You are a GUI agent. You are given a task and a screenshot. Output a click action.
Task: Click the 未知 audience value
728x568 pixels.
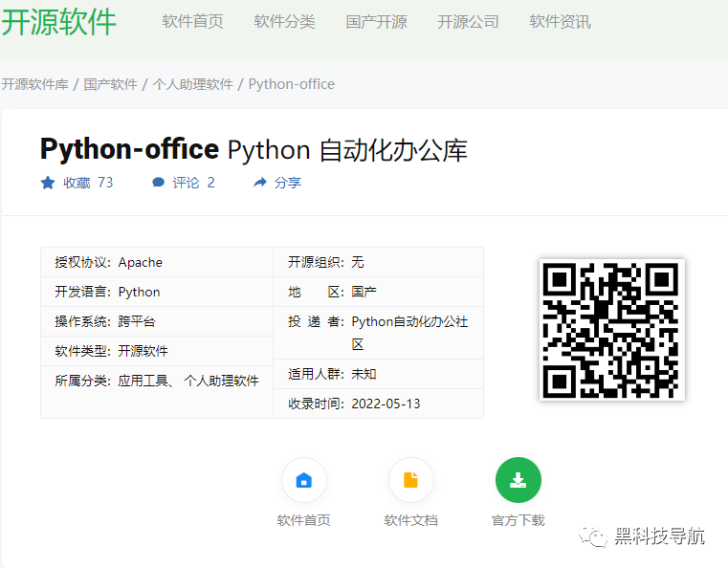(364, 374)
